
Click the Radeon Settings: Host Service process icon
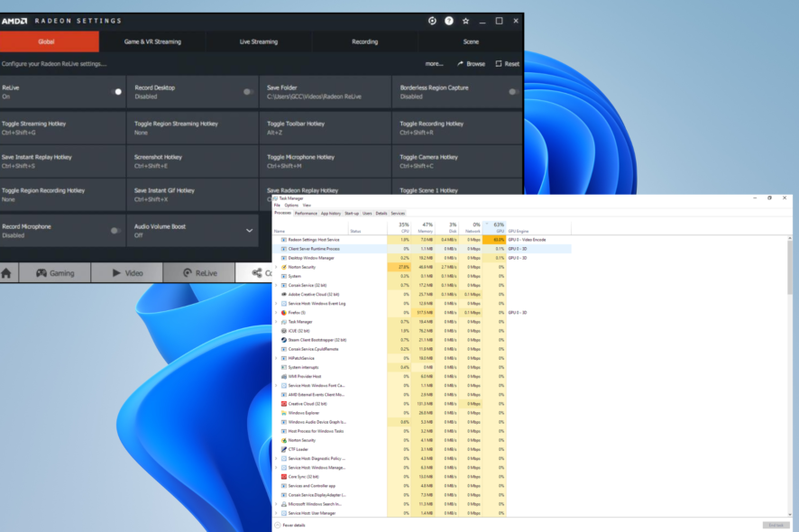[x=284, y=240]
